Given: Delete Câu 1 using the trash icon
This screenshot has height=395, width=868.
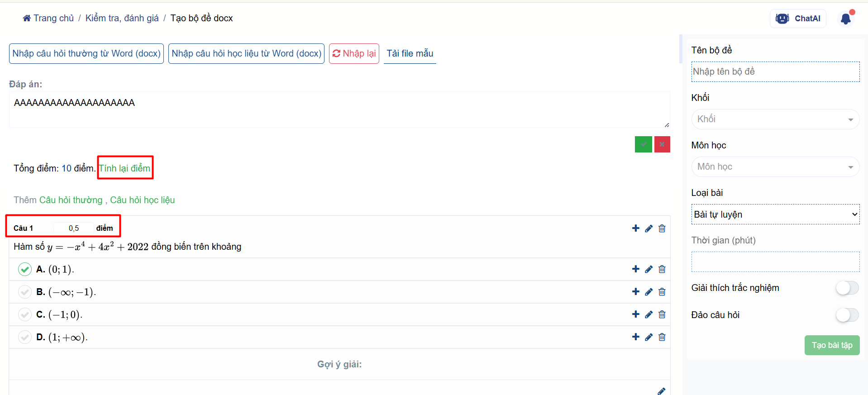Looking at the screenshot, I should (x=662, y=228).
